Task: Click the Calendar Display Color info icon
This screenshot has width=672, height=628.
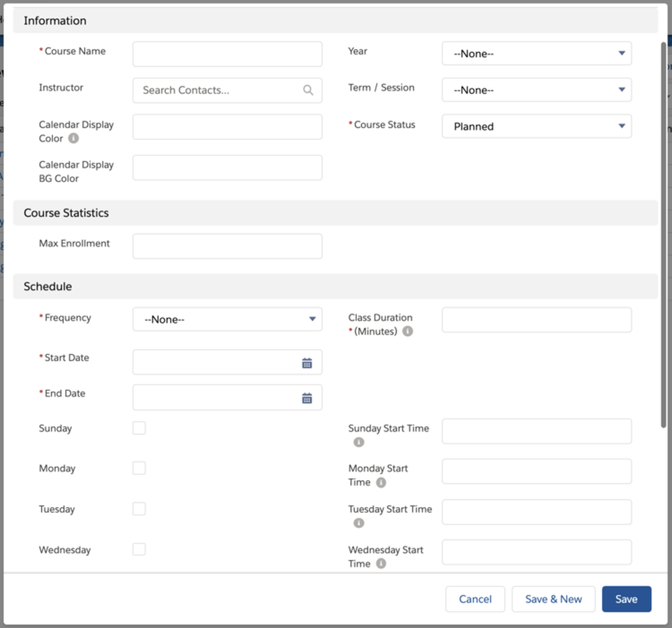Action: [74, 138]
